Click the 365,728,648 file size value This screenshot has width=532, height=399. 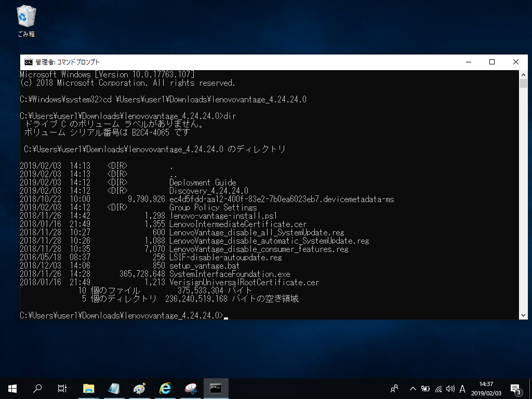tap(142, 274)
